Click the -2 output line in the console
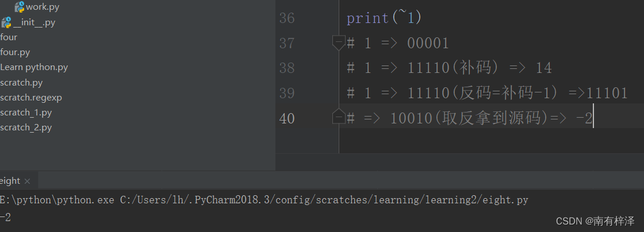Image resolution: width=644 pixels, height=232 pixels. tap(5, 217)
